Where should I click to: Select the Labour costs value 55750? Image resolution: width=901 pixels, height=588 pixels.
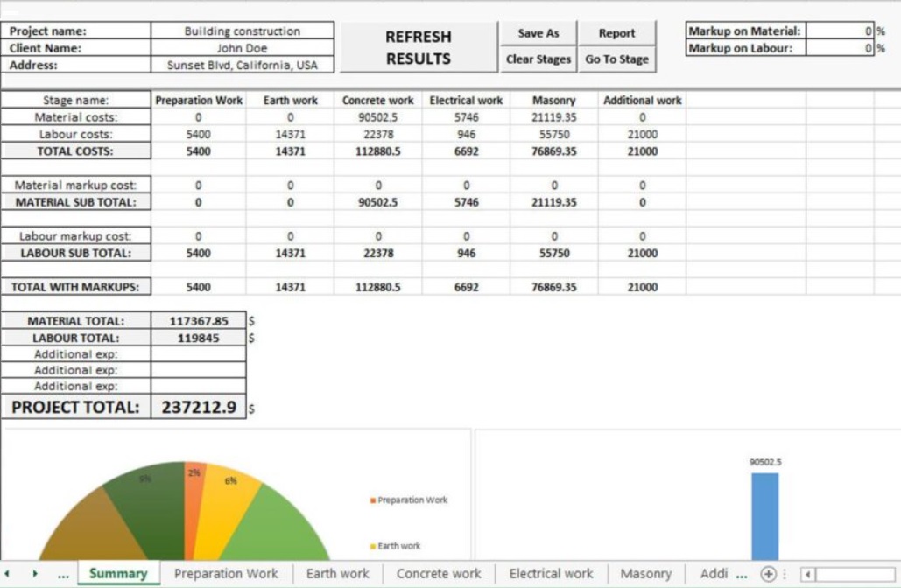(x=554, y=135)
